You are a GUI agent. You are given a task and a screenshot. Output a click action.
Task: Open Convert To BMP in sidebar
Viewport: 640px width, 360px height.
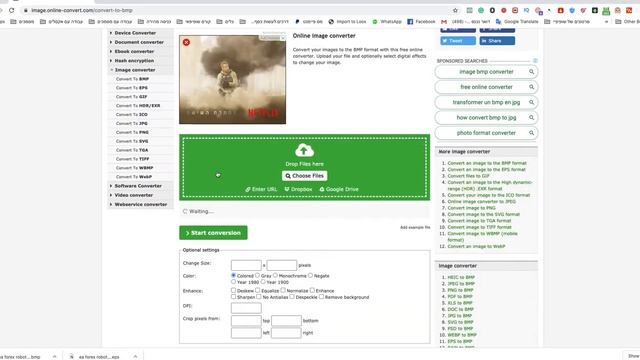[x=132, y=79]
